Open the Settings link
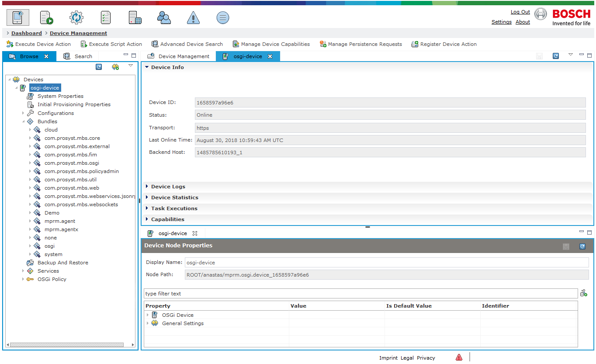 (x=502, y=22)
